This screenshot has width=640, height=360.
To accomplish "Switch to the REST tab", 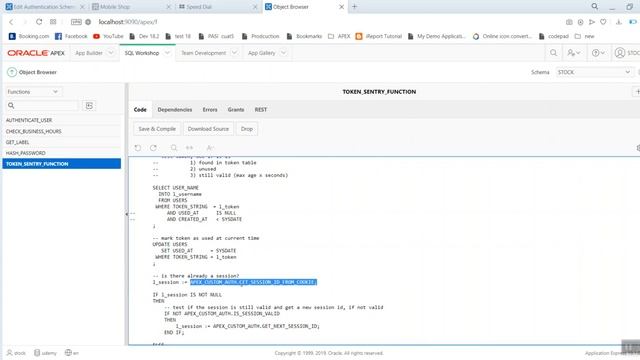I will pyautogui.click(x=261, y=110).
